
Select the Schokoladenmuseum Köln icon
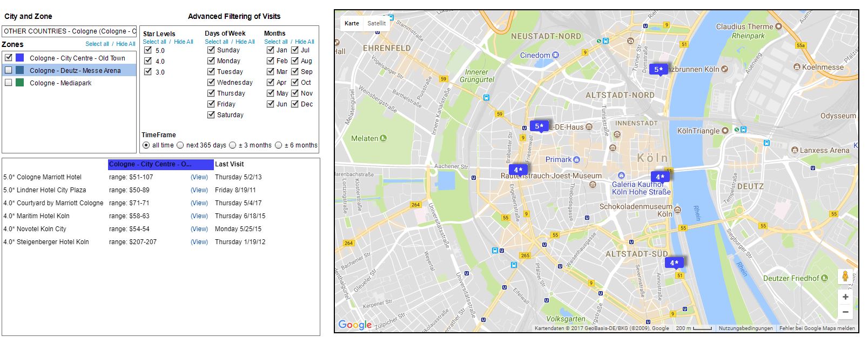(678, 210)
